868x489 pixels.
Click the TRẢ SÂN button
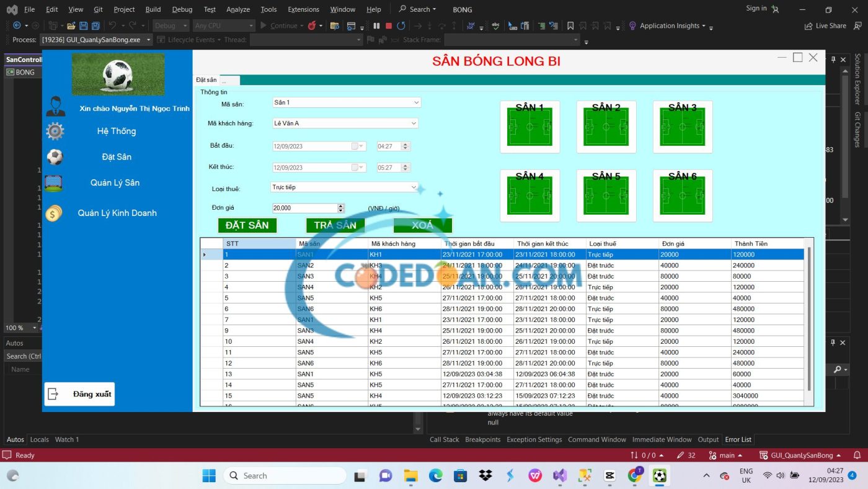click(x=335, y=225)
